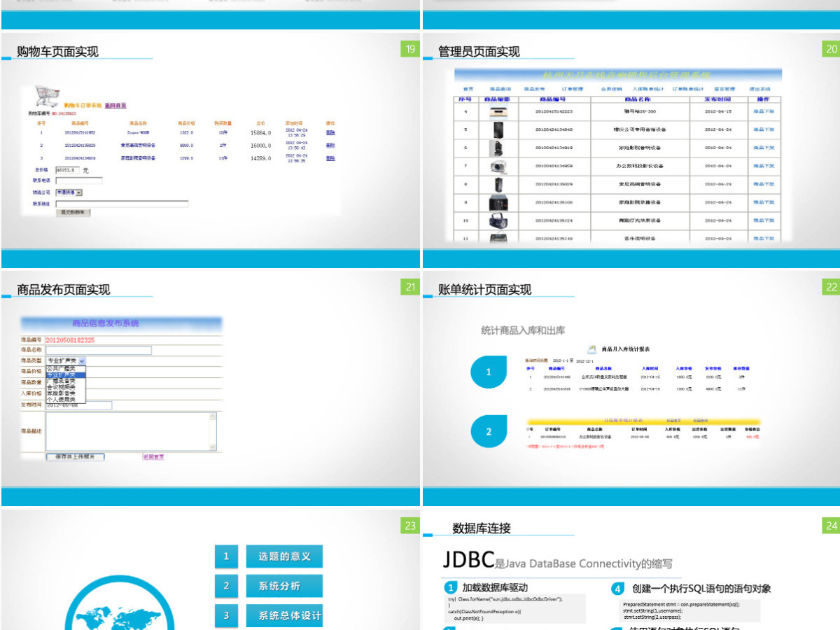Click the number 1 box beside 选题的意义

point(226,556)
